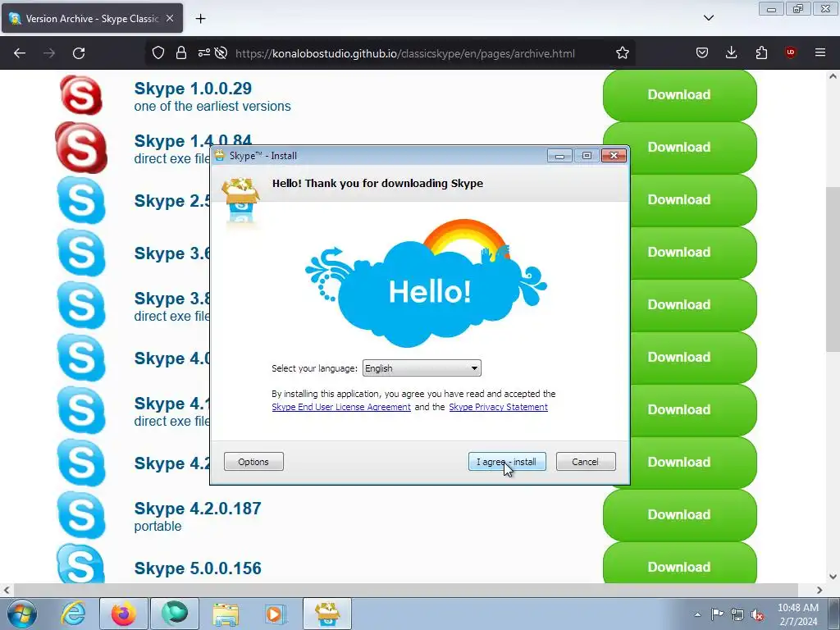
Task: Click the muted volume tray icon
Action: pyautogui.click(x=757, y=614)
